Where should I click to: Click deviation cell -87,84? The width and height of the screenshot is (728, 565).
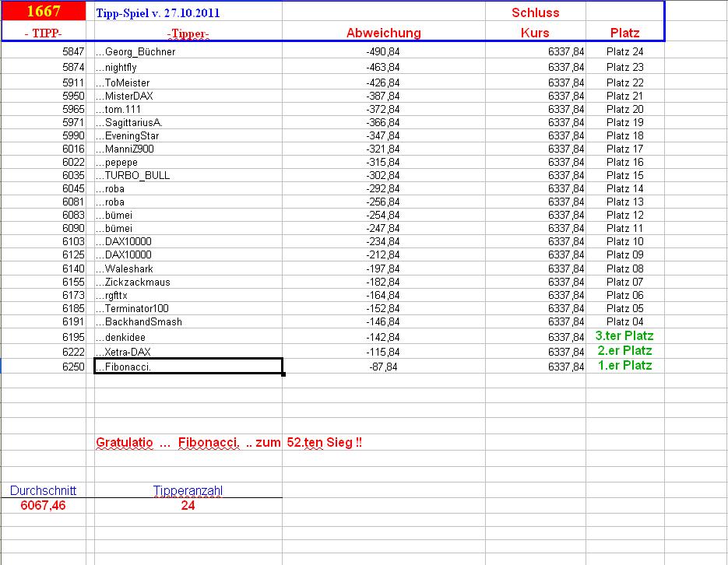pos(384,367)
